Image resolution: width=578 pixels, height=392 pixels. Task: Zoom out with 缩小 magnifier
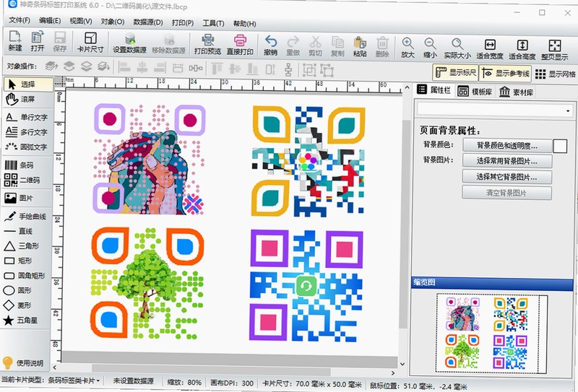(430, 48)
